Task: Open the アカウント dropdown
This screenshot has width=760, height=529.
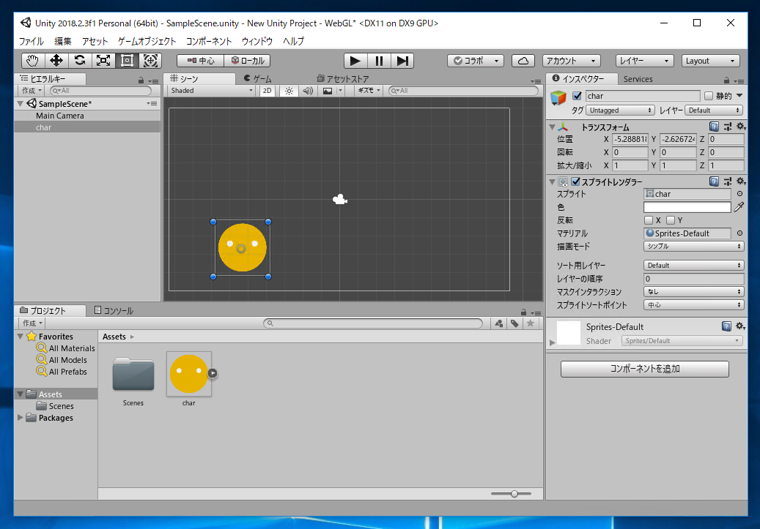Action: click(x=571, y=61)
